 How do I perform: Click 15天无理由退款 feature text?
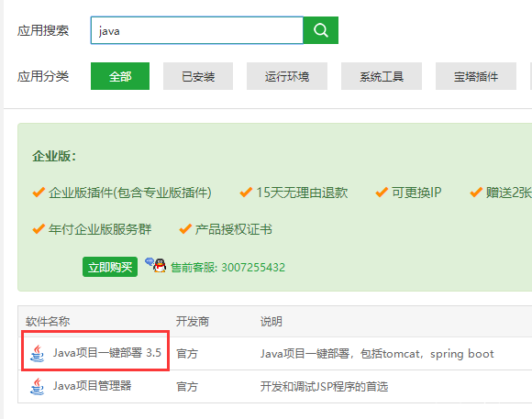click(302, 193)
